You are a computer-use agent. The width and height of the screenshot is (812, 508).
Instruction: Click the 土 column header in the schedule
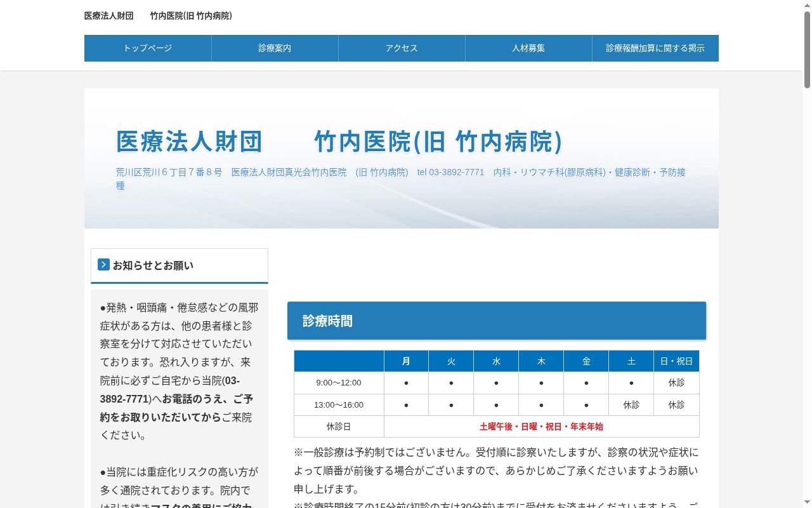[x=631, y=361]
